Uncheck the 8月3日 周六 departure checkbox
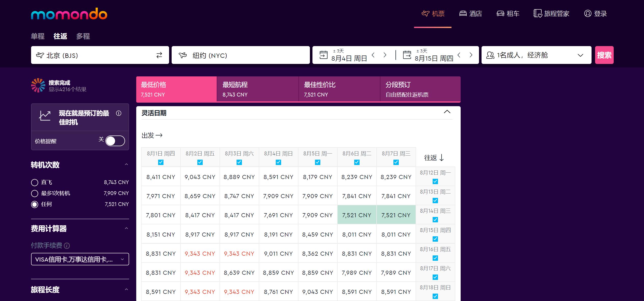The width and height of the screenshot is (644, 301). pyautogui.click(x=239, y=162)
